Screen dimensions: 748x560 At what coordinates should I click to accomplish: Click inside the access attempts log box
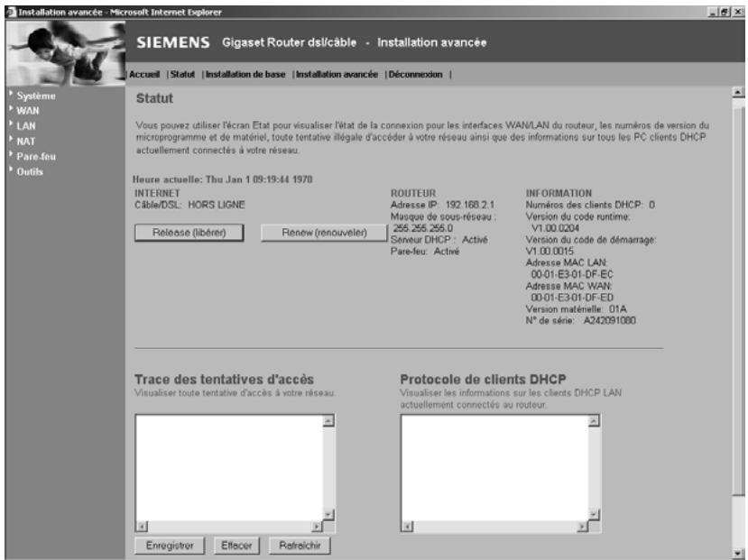coord(229,468)
